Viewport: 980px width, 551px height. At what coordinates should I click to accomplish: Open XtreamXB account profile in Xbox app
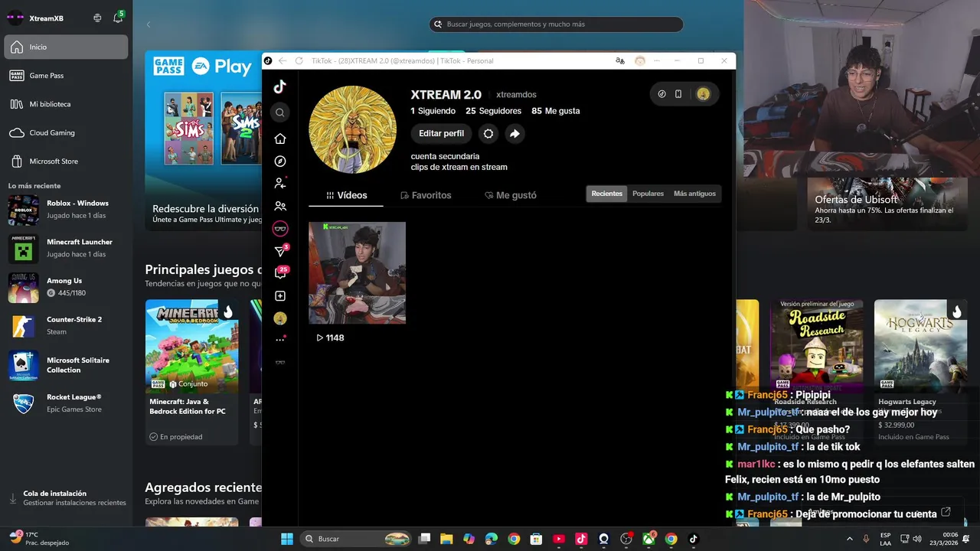tap(35, 18)
